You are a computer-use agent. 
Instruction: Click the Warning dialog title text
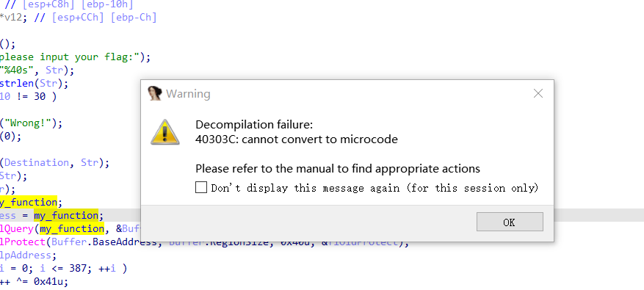[188, 94]
